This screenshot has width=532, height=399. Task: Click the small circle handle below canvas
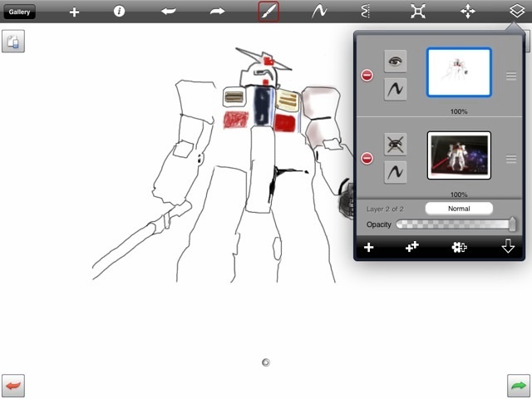point(266,362)
